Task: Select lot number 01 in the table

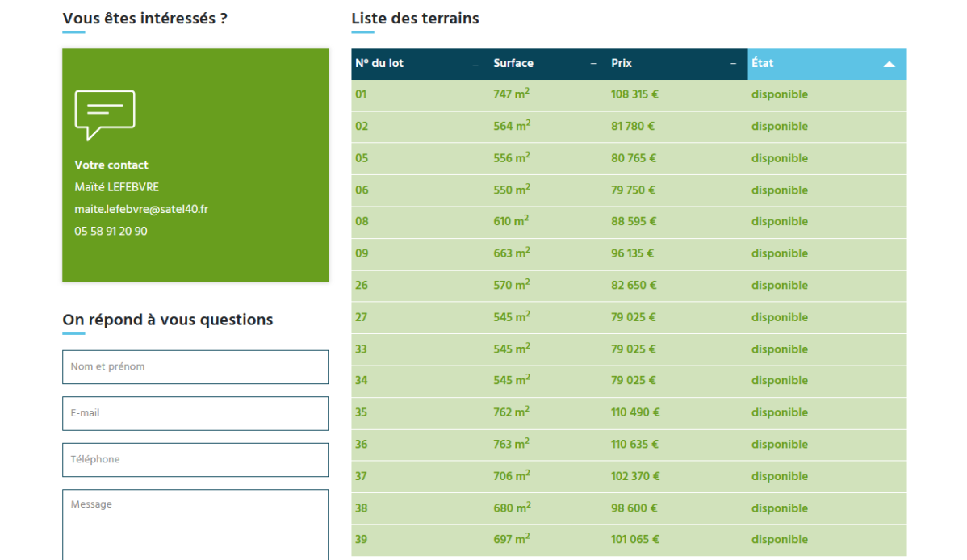Action: click(362, 95)
